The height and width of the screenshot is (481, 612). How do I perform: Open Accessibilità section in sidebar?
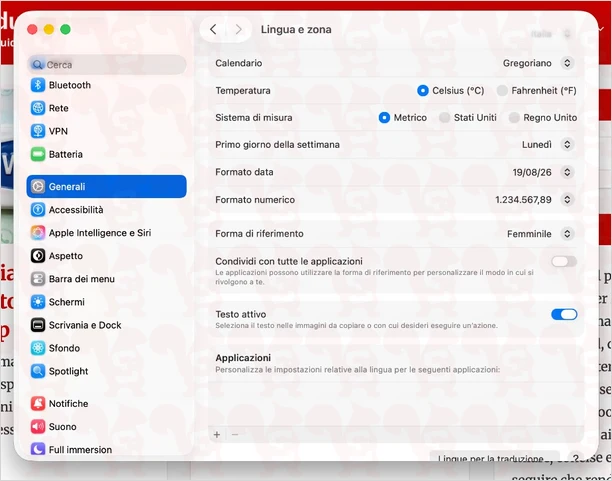(107, 210)
